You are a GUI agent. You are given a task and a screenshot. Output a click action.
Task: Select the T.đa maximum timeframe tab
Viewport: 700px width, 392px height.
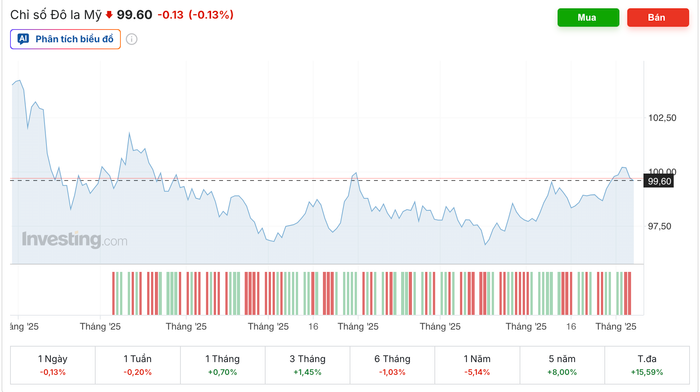647,365
